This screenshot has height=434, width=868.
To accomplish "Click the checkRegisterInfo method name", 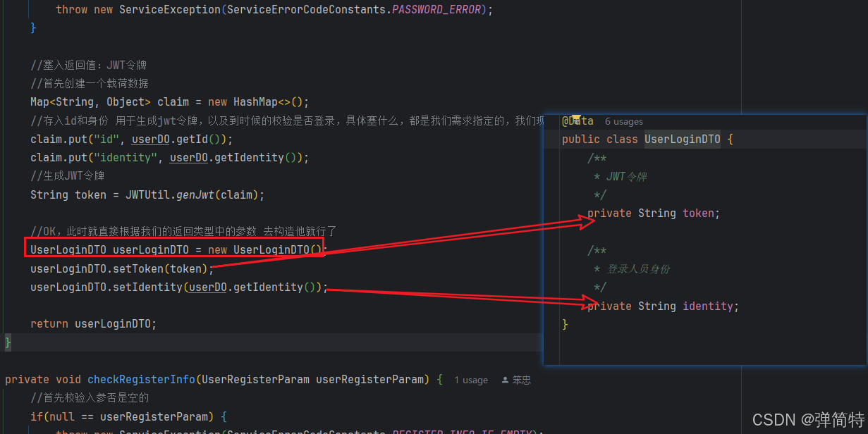I will [141, 379].
